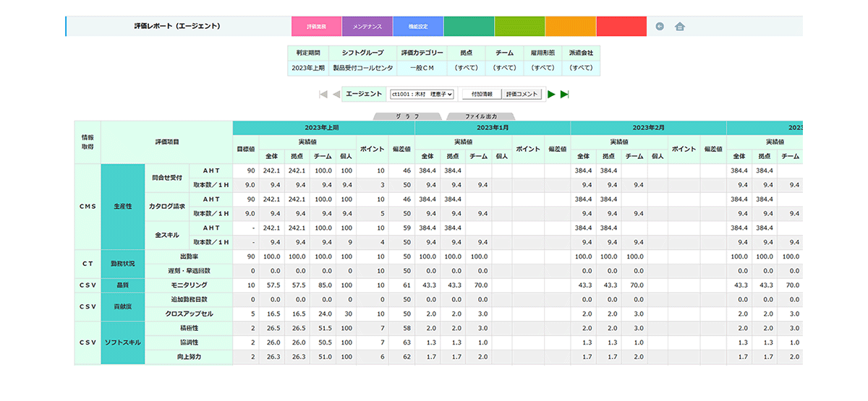The height and width of the screenshot is (401, 868).
Task: Click the (すべて) value under 雇用形態
Action: pyautogui.click(x=542, y=68)
